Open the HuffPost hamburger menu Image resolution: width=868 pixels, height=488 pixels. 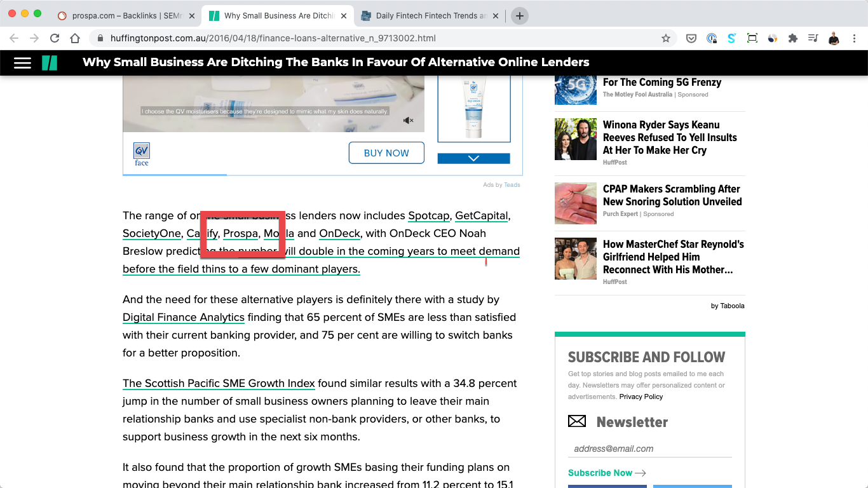click(x=22, y=62)
